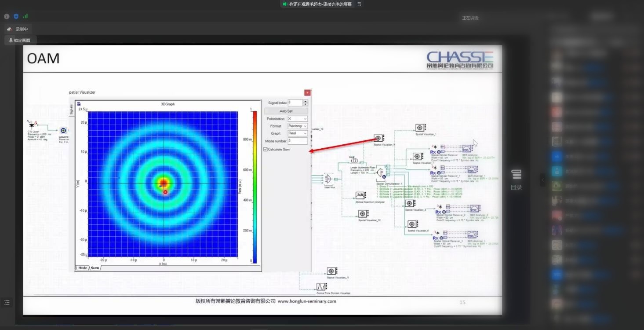Select the Spatial Demultiplexer component icon
The height and width of the screenshot is (330, 644).
[x=381, y=175]
